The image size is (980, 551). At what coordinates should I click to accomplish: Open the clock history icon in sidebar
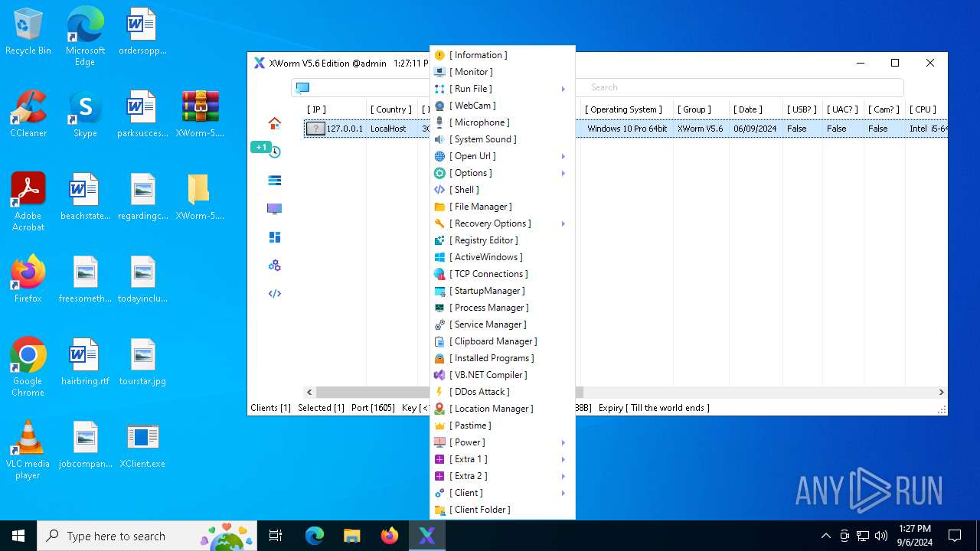coord(274,152)
